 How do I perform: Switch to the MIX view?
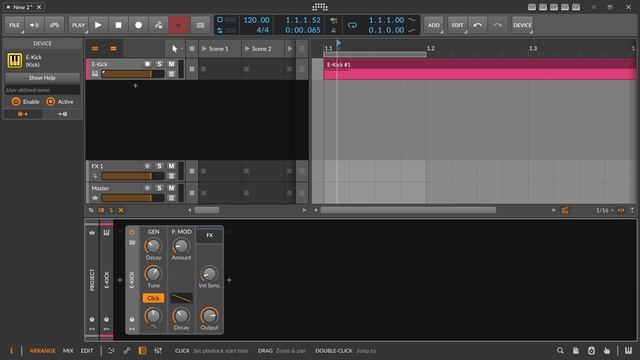click(68, 351)
